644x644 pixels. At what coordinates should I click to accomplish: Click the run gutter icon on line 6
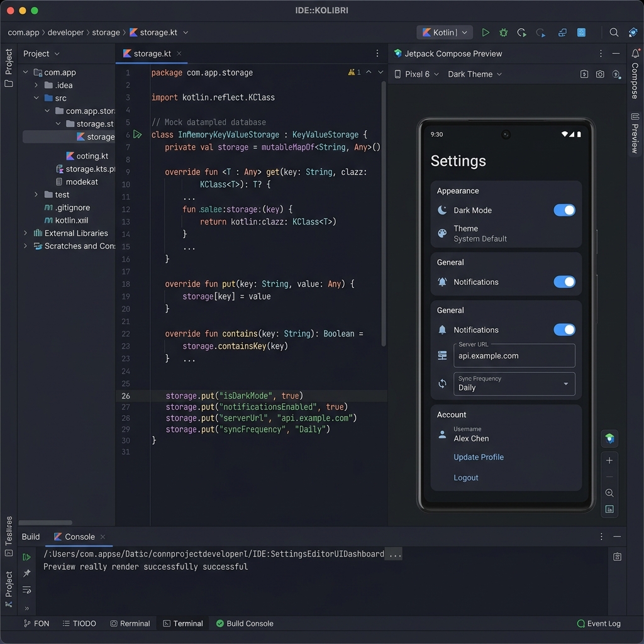(x=138, y=135)
